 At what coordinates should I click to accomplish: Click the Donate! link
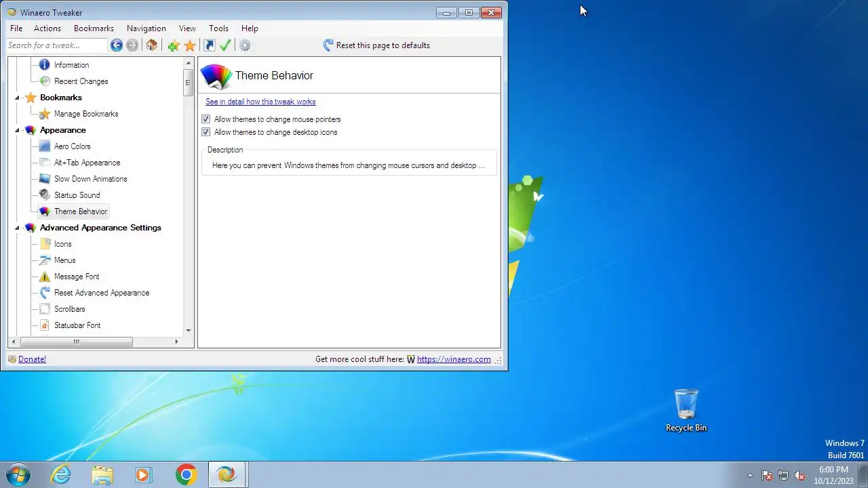pos(32,359)
